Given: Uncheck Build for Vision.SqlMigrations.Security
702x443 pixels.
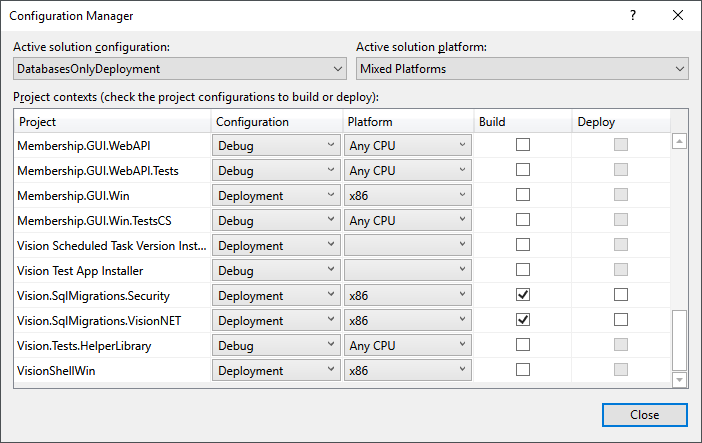Looking at the screenshot, I should [x=522, y=295].
